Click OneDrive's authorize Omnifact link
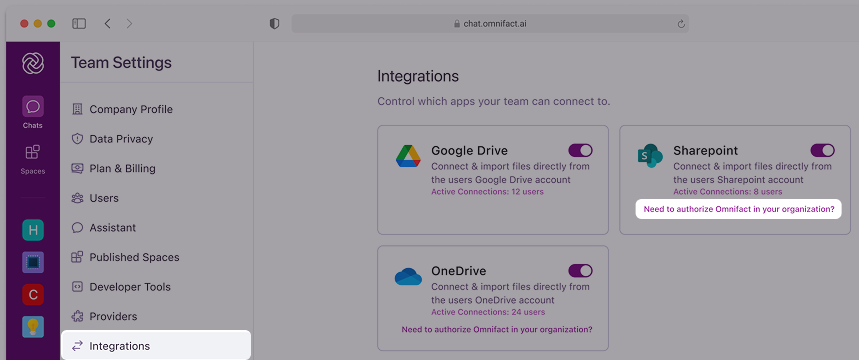Viewport: 859px width, 360px height. coord(497,329)
